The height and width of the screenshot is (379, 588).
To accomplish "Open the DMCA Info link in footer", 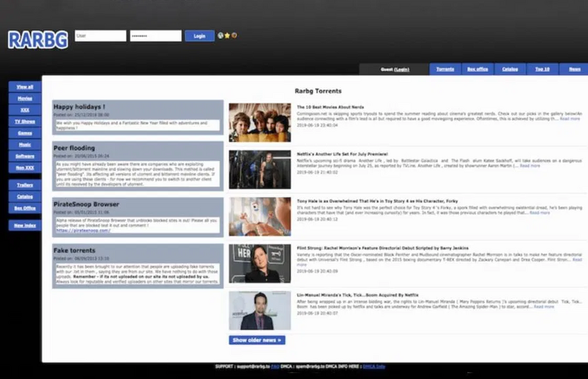I will pos(374,367).
